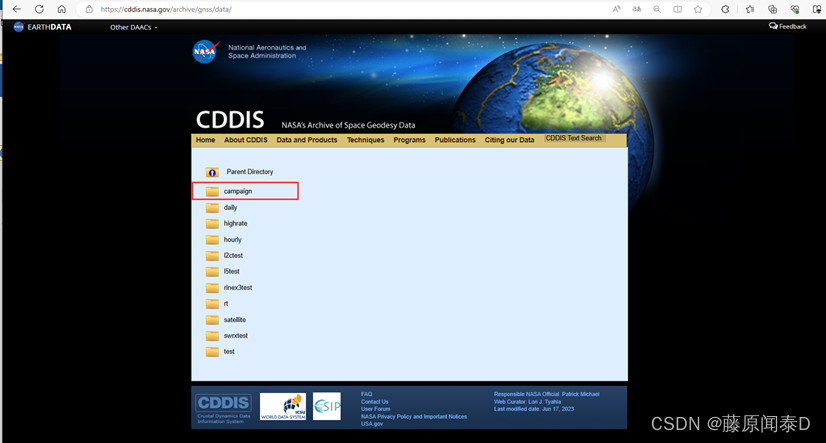826x443 pixels.
Task: Open the Citing our Data menu
Action: coord(509,140)
